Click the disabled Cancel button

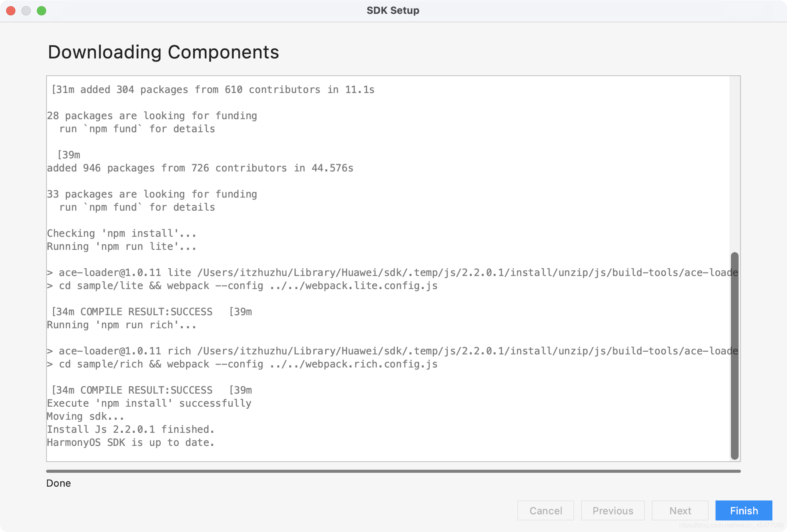coord(546,510)
